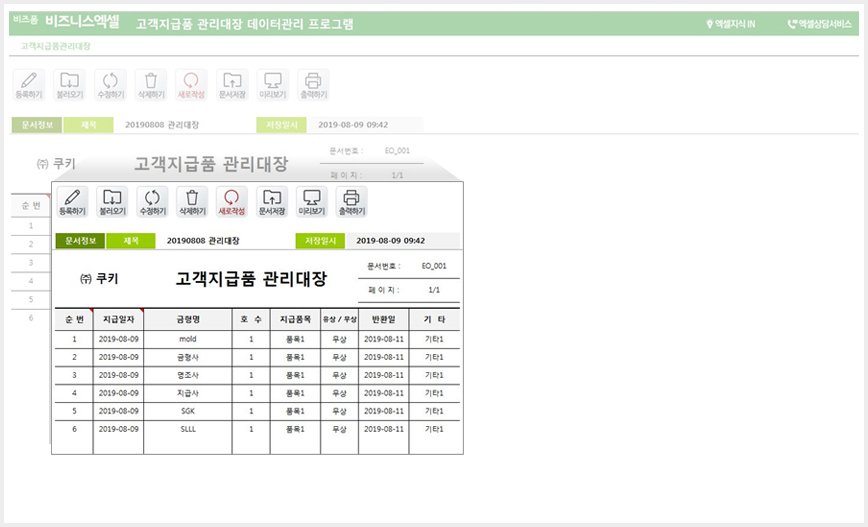This screenshot has height=527, width=868.
Task: Click 기타1 cell in 지급사 row
Action: click(x=435, y=393)
